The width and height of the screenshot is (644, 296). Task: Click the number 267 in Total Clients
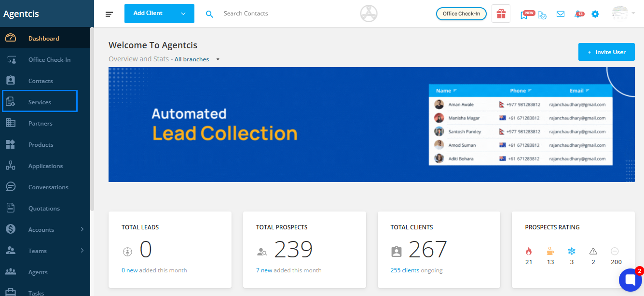pos(428,250)
